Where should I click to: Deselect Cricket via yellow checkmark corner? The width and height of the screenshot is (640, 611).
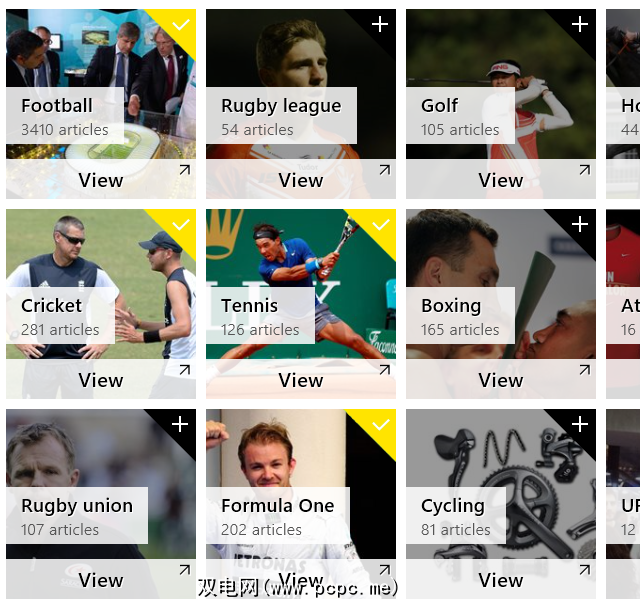point(180,224)
